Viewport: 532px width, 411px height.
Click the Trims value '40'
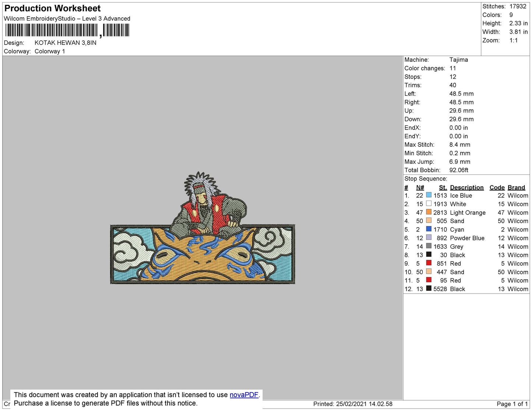click(453, 85)
